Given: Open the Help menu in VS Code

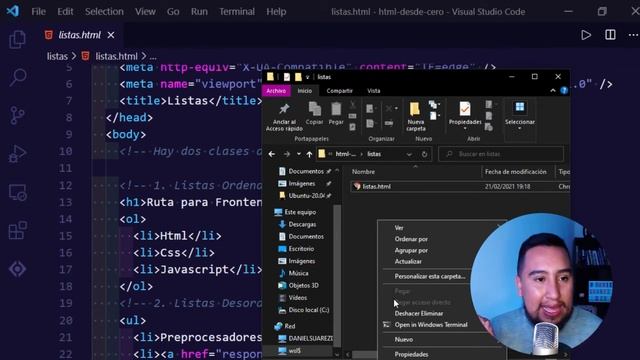Looking at the screenshot, I should point(276,11).
